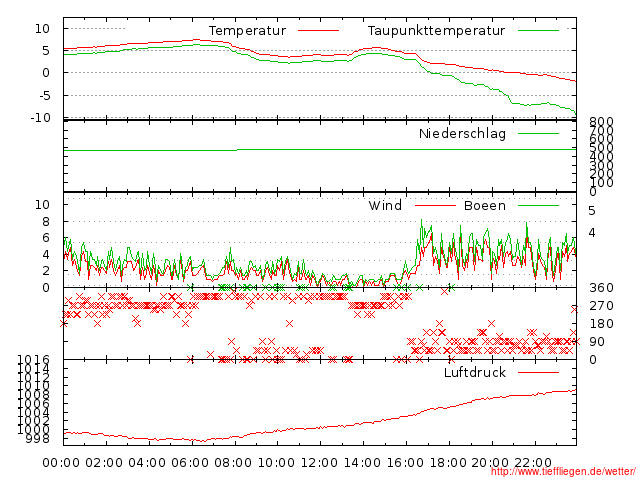Screen dimensions: 640x480
Task: Click the 998 pressure axis label
Action: pos(38,439)
